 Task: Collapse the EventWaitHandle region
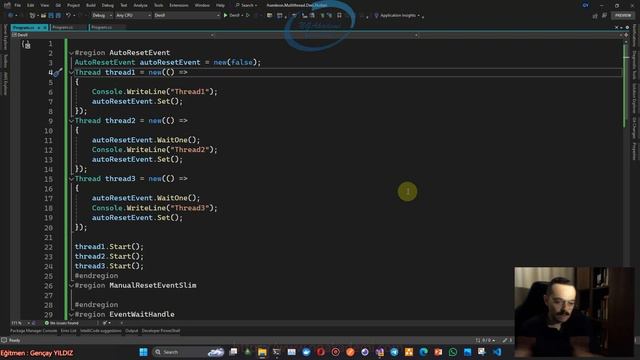click(x=71, y=315)
